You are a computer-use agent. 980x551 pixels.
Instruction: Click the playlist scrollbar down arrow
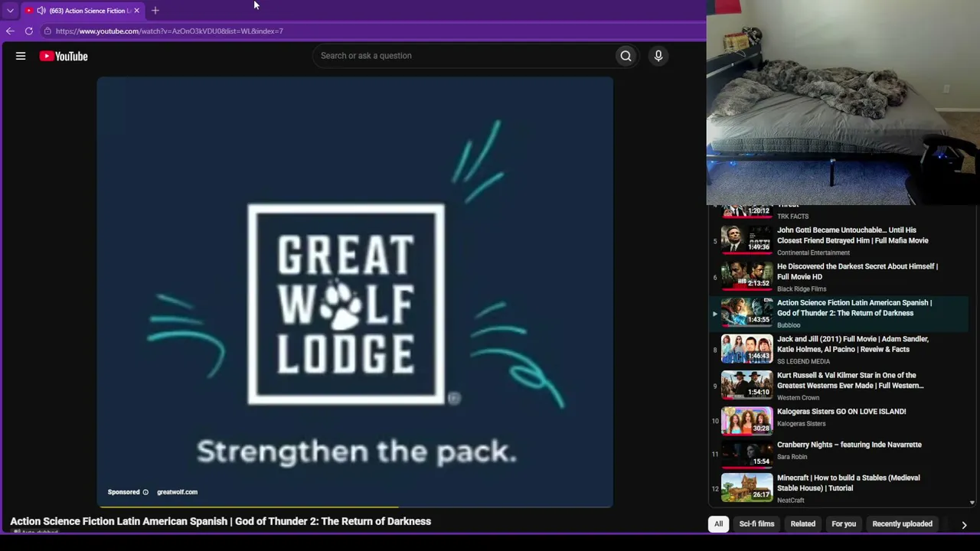point(972,503)
